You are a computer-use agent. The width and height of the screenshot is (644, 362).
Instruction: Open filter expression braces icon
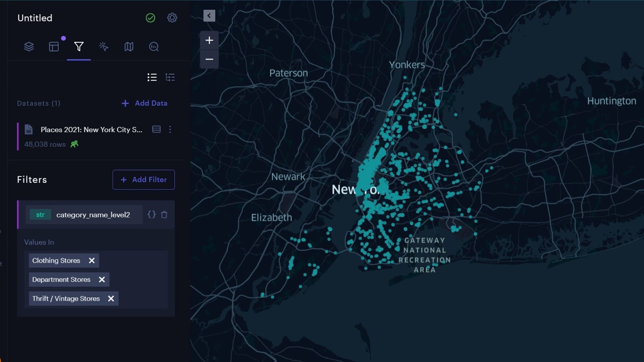click(x=151, y=214)
